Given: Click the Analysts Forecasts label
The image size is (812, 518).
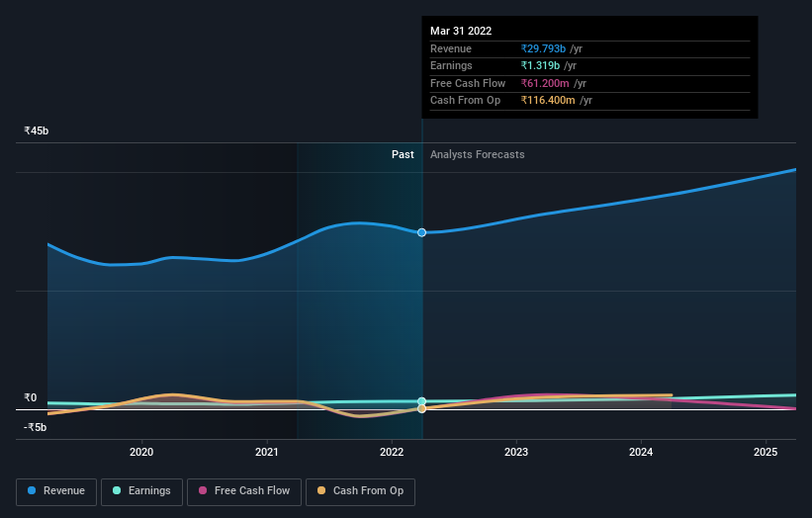Looking at the screenshot, I should point(478,155).
